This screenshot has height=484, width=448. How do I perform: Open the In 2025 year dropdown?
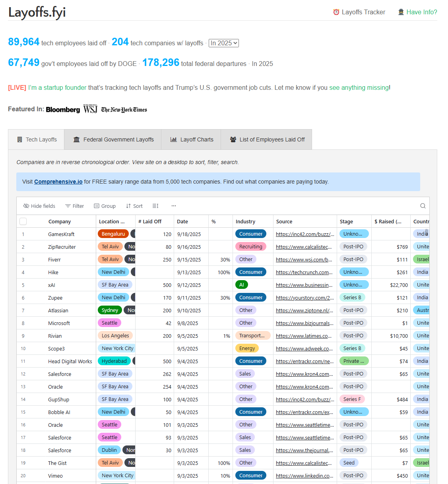pos(224,43)
